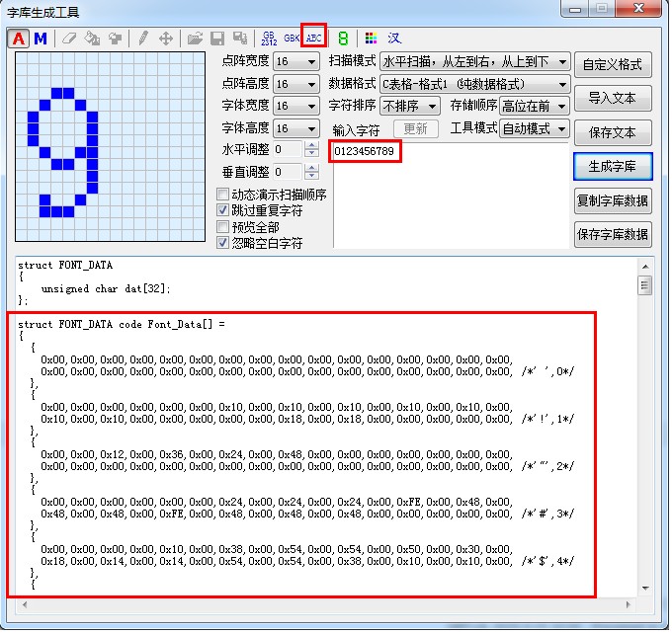Click the 保存文本 button

pos(613,132)
